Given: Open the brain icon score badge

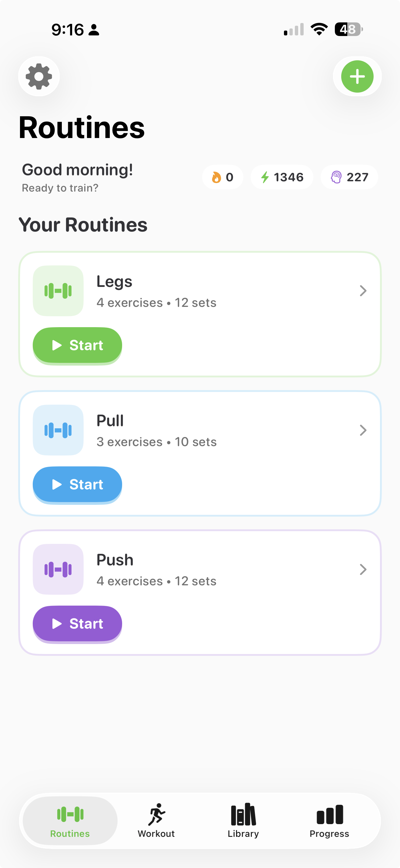Looking at the screenshot, I should point(349,177).
